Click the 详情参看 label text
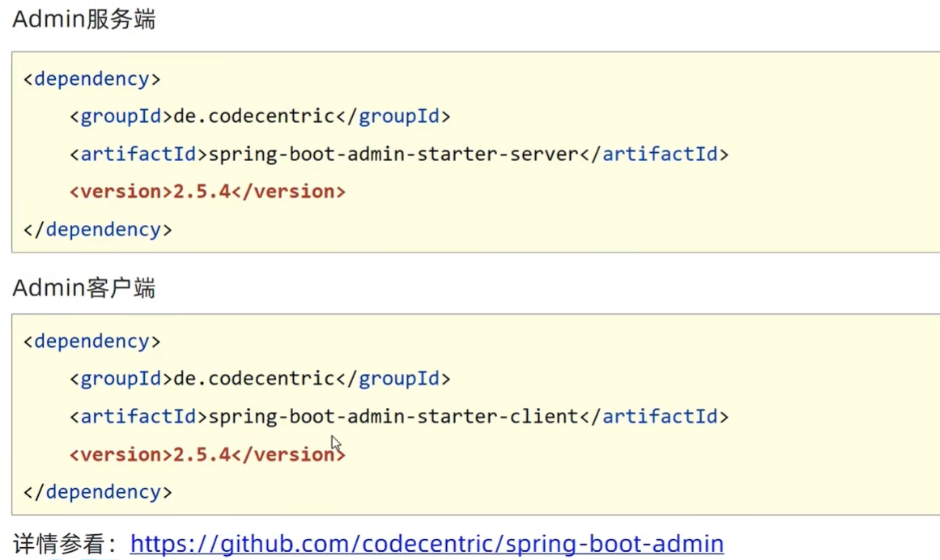 click(x=65, y=543)
